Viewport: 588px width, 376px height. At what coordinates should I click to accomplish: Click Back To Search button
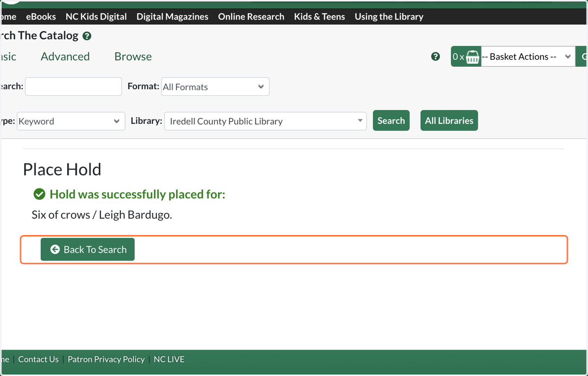click(x=88, y=250)
